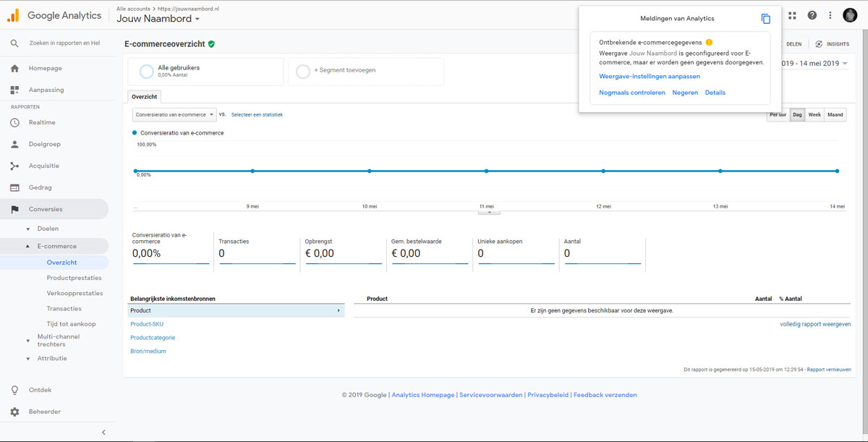Open Acquisitie via its branching-arrows icon
This screenshot has width=868, height=442.
[x=14, y=166]
